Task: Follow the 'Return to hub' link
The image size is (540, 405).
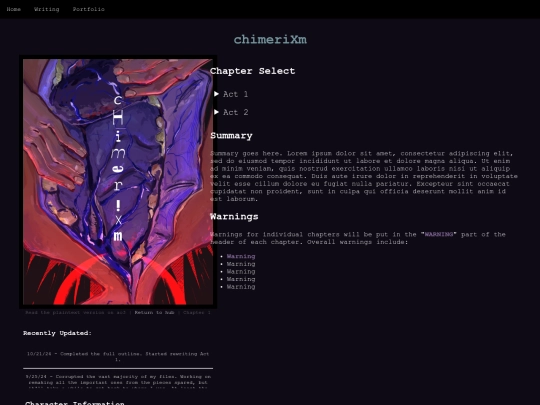Action: point(154,313)
